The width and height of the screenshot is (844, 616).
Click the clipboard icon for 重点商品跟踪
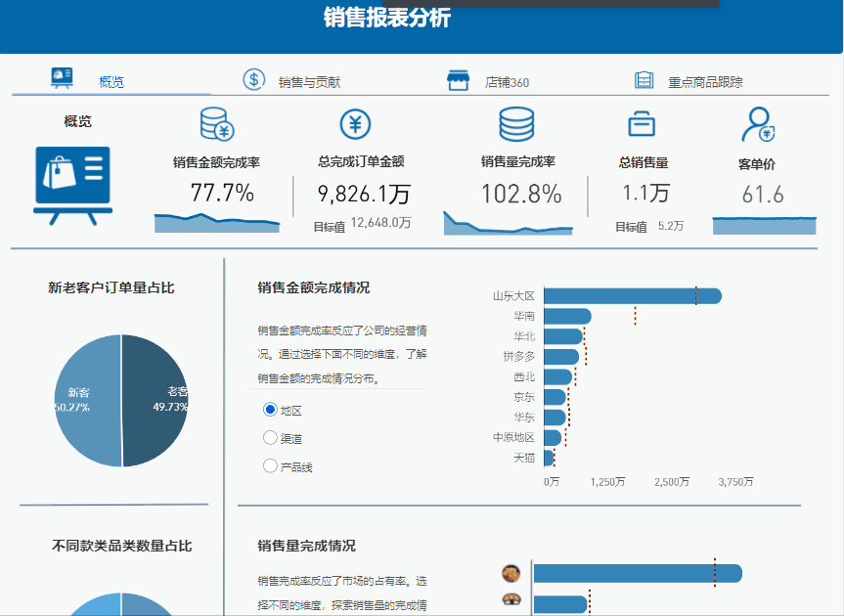(x=644, y=80)
